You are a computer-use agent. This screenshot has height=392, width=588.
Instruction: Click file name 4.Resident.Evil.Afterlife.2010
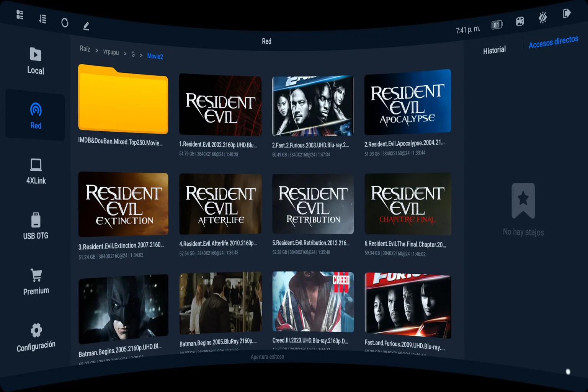point(218,243)
